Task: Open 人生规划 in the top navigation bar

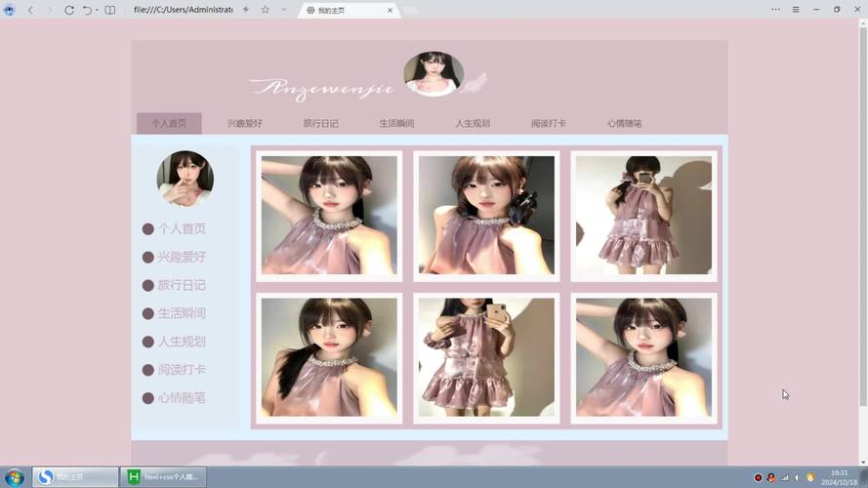Action: pos(473,124)
